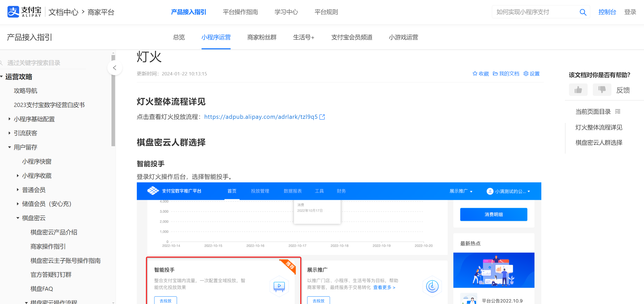Viewport: 644px width, 304px height.
Task: Click the folder 我的文档 icon
Action: [x=495, y=74]
